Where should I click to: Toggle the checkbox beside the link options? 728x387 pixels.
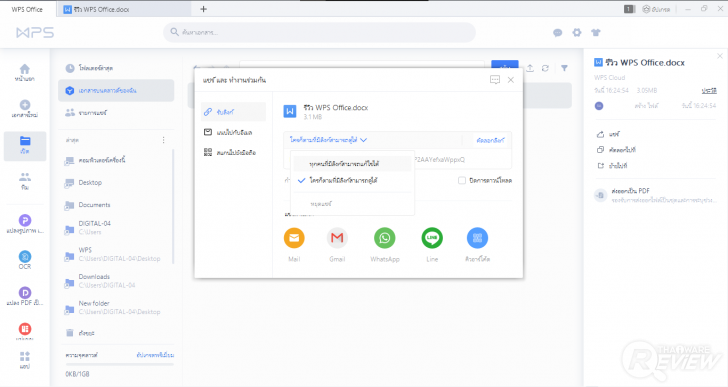[x=462, y=181]
